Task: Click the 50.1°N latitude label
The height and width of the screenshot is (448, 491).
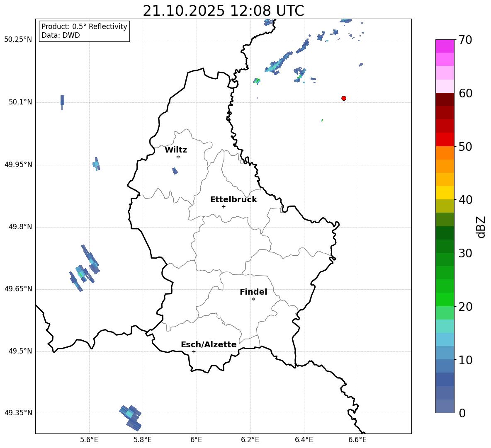Action: [20, 102]
